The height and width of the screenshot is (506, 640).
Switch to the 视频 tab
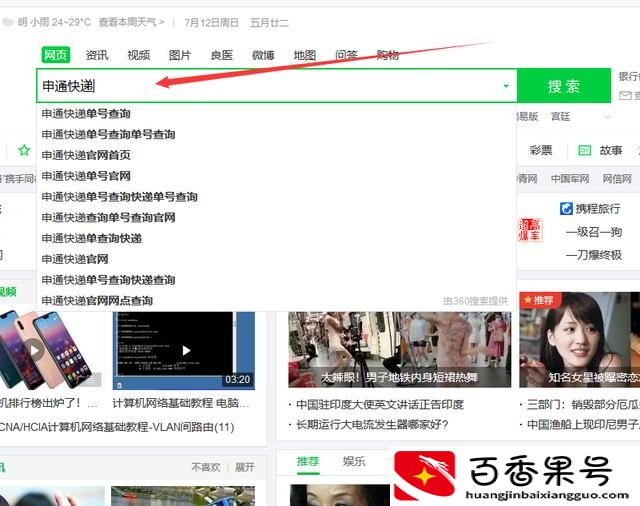[139, 55]
